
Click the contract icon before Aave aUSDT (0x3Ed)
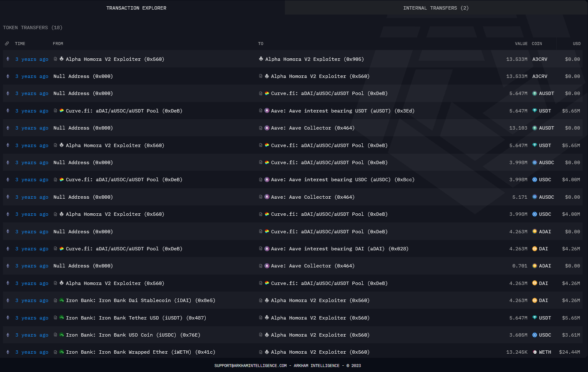[x=261, y=111]
